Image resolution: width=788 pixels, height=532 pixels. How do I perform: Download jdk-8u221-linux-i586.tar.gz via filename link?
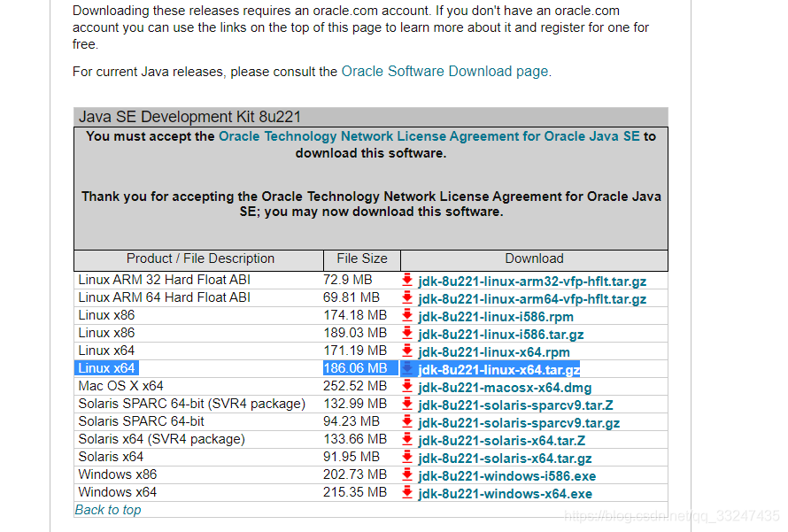501,335
